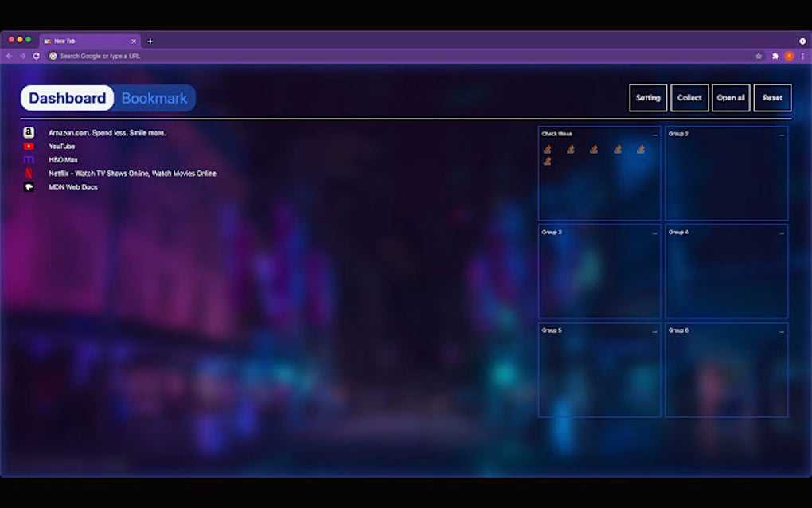Select the HBO Max icon
Image resolution: width=812 pixels, height=508 pixels.
29,159
